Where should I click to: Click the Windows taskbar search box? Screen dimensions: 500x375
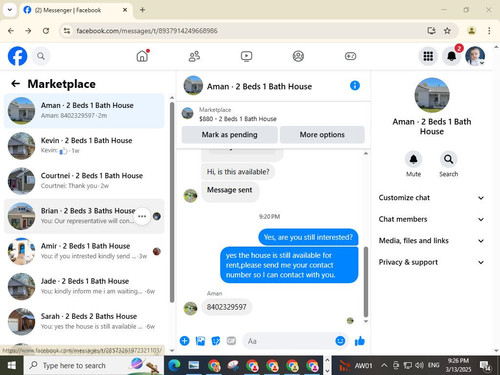click(94, 365)
